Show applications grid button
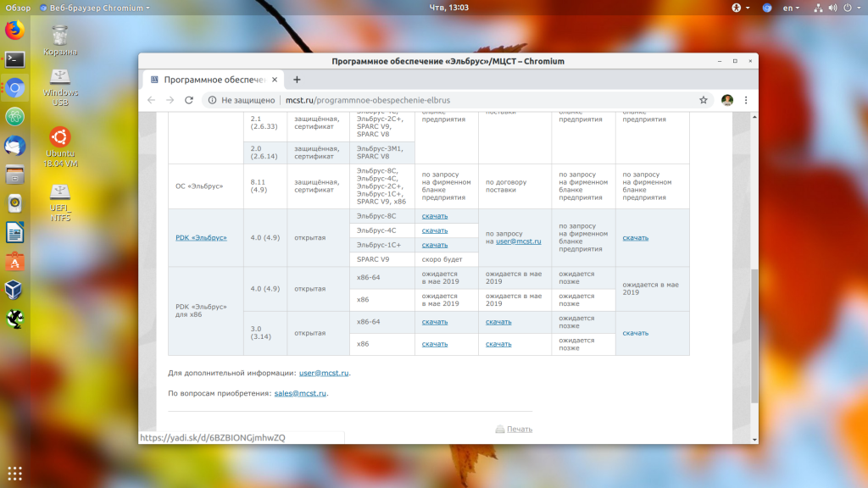 coord(15,474)
